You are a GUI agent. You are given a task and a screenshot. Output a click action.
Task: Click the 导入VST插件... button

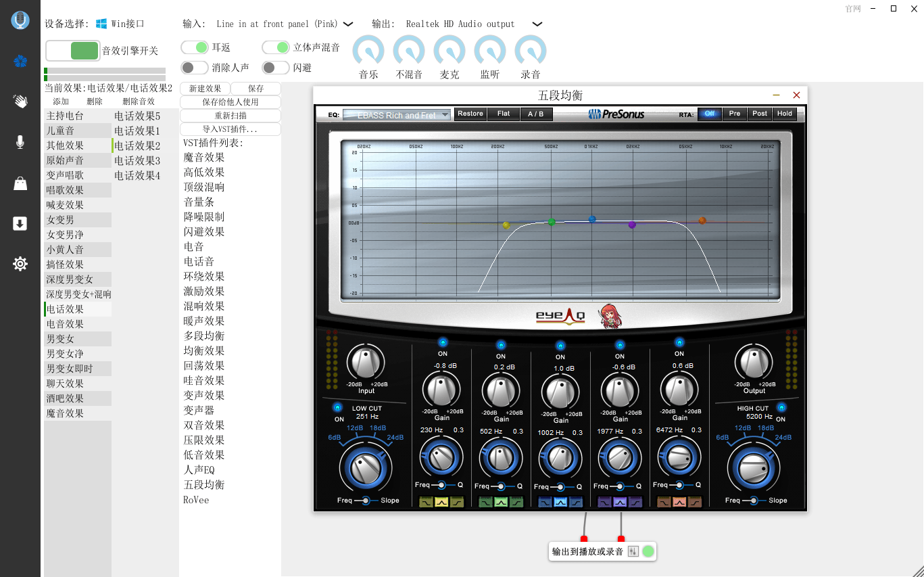pos(230,129)
